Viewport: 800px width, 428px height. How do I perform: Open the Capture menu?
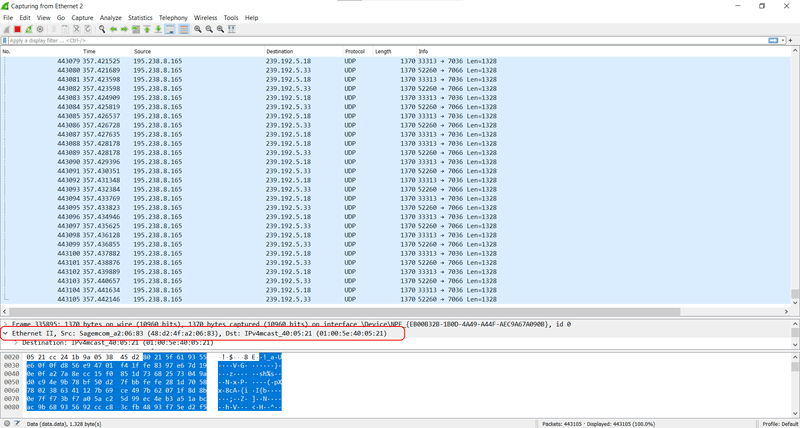pos(82,17)
